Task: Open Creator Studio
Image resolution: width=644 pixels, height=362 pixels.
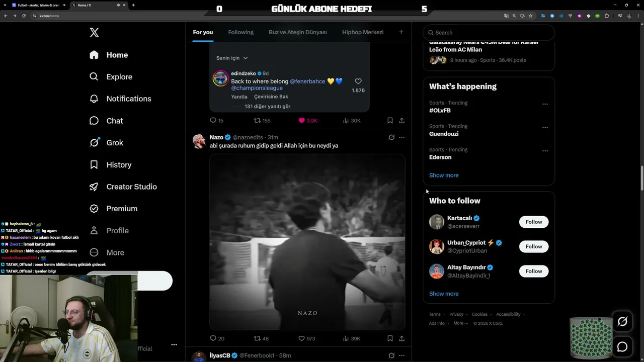Action: (x=123, y=187)
